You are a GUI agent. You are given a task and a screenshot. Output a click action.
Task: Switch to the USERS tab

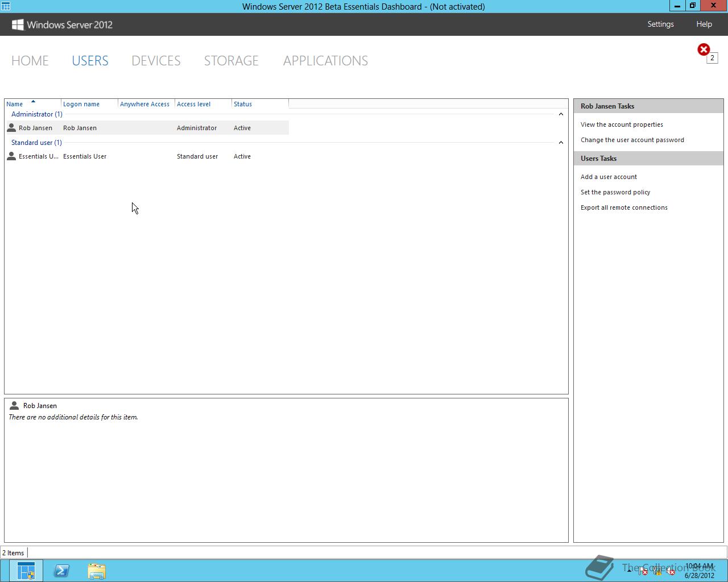(90, 61)
